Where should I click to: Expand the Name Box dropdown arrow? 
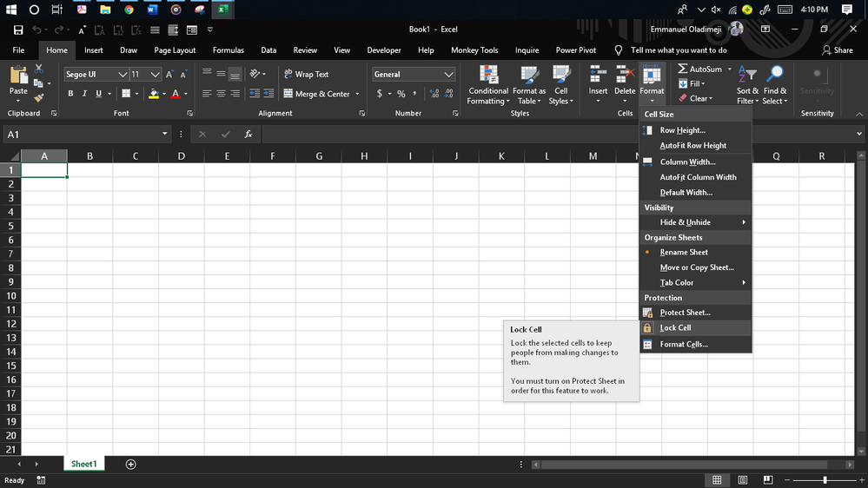(164, 135)
